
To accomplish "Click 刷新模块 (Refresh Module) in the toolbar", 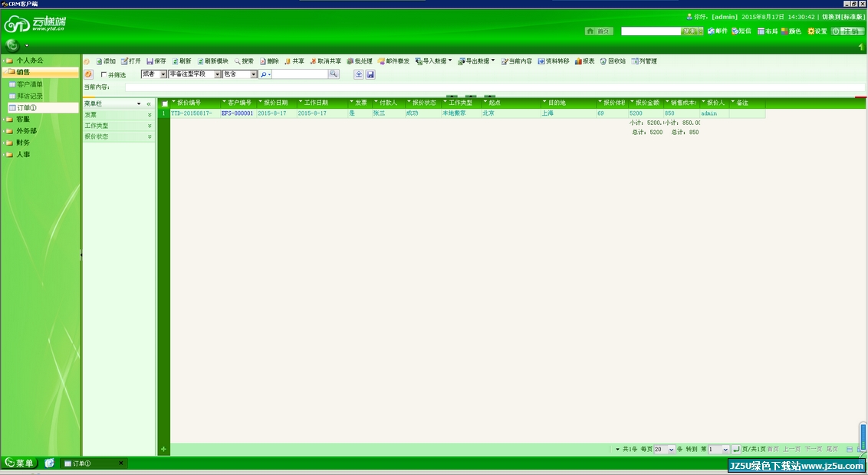I will (212, 61).
